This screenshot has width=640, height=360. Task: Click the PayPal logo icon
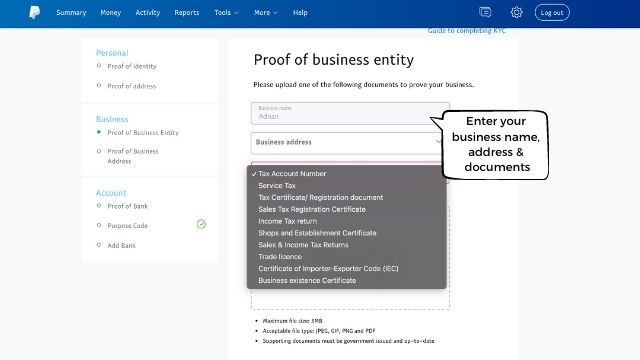34,12
